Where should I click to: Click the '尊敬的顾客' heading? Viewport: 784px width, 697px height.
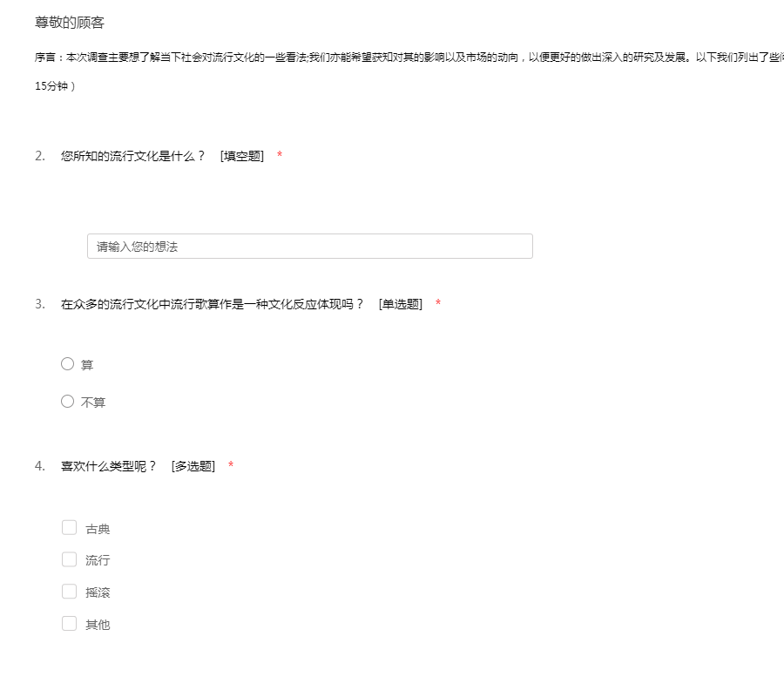click(70, 23)
